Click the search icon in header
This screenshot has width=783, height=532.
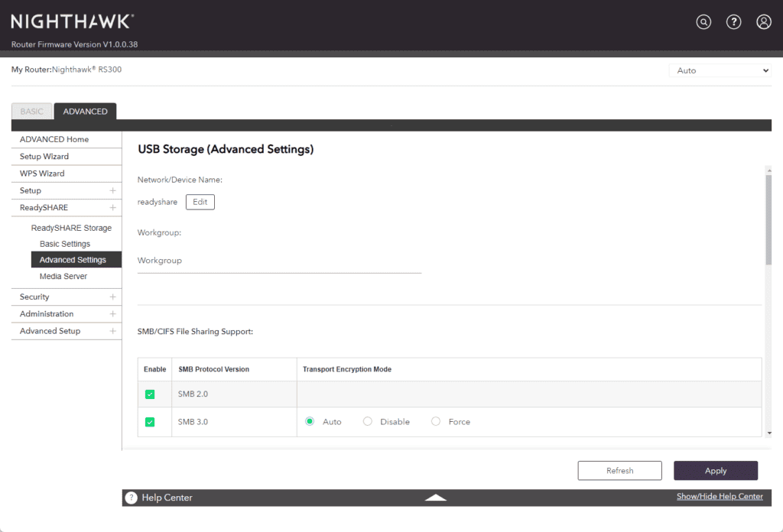(703, 22)
